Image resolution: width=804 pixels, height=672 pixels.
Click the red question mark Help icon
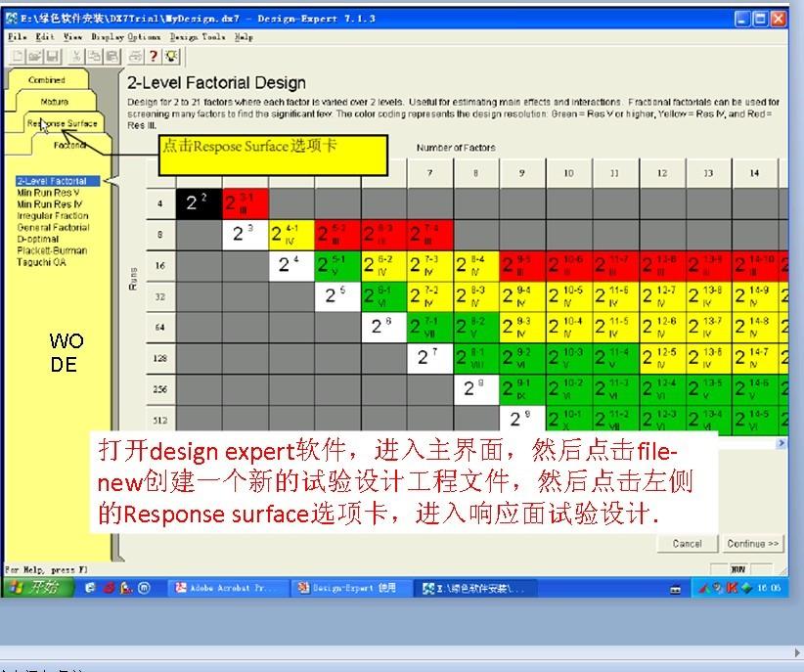[154, 56]
